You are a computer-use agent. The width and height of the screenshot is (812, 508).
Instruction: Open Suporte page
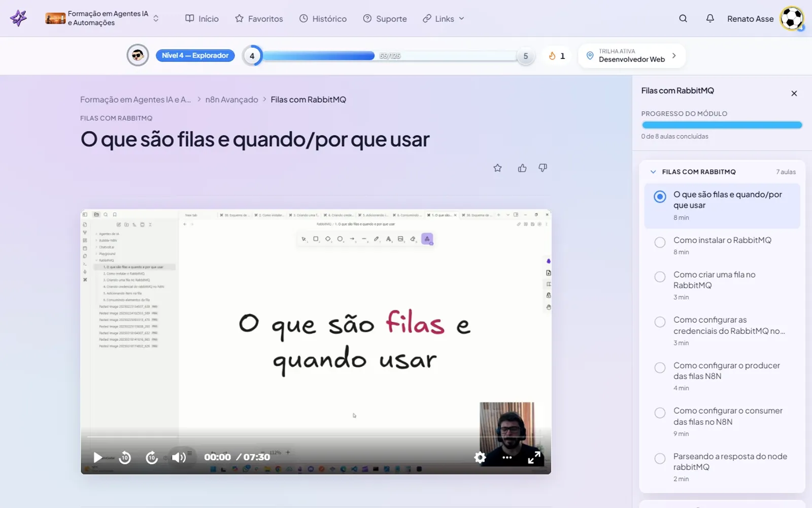pos(385,19)
